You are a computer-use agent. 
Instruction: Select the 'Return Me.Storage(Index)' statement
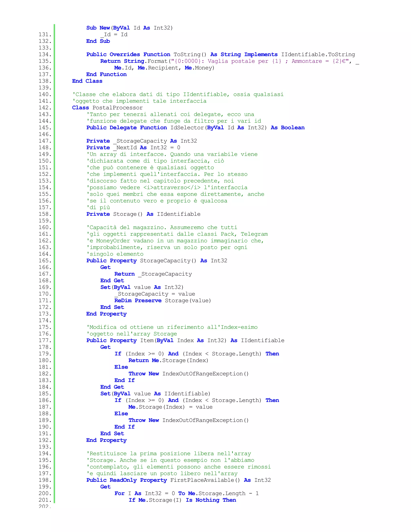coord(169,360)
